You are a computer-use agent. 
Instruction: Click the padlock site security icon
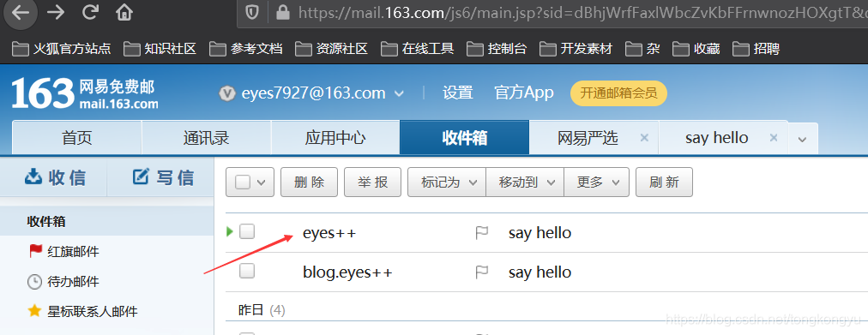click(283, 13)
